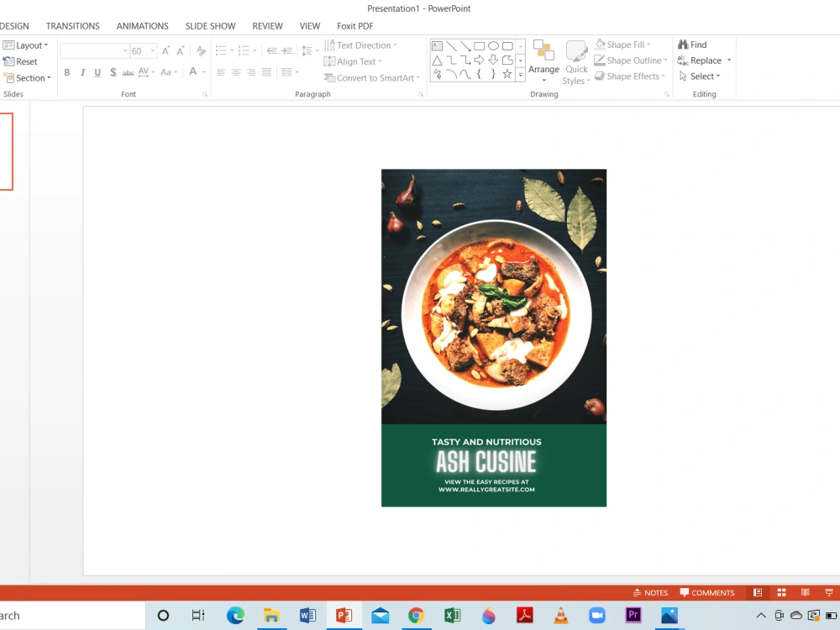Toggle Italic formatting

click(82, 72)
